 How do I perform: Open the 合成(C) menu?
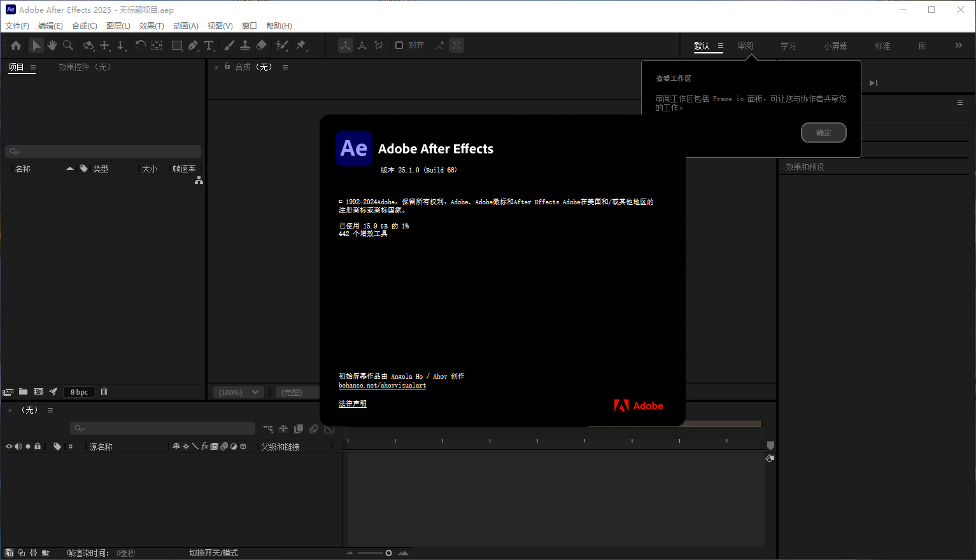pos(85,26)
